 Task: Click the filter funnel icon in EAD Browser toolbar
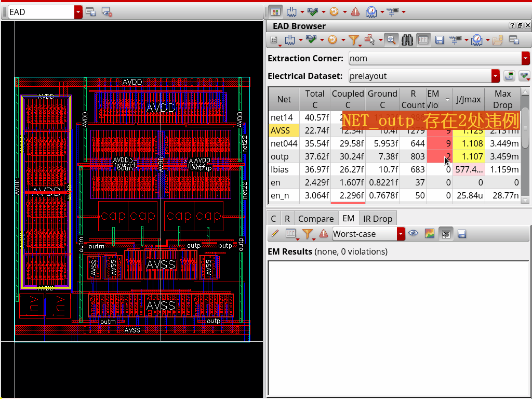[x=353, y=39]
